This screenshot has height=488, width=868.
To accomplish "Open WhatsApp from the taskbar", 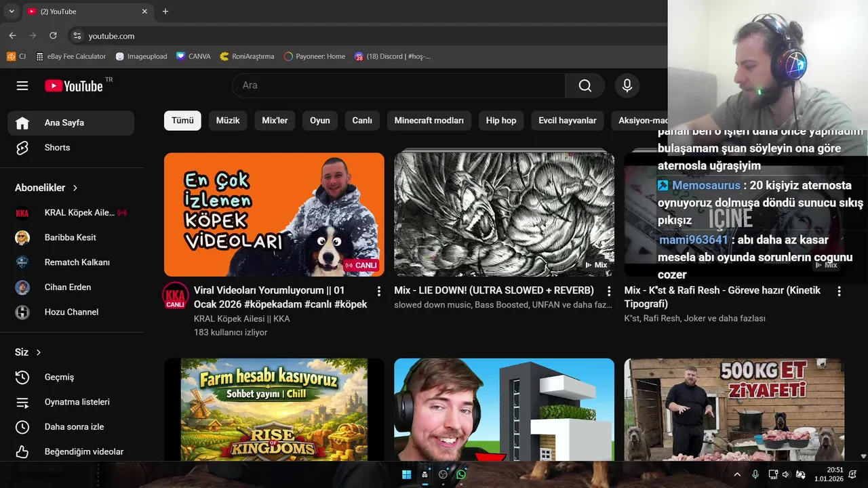I will point(461,474).
